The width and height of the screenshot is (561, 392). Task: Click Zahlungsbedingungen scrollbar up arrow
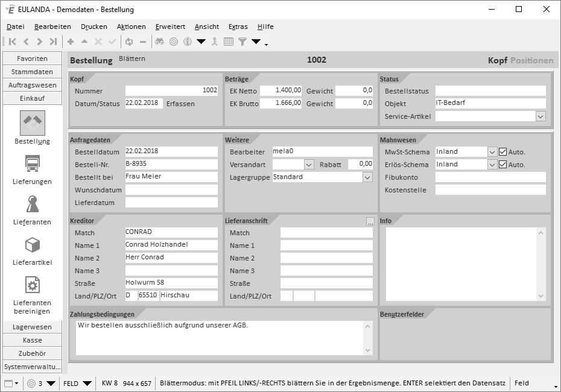pos(367,326)
